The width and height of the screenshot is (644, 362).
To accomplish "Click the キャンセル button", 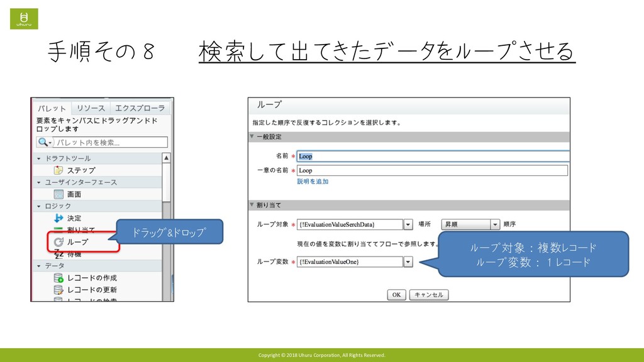I will pos(429,295).
